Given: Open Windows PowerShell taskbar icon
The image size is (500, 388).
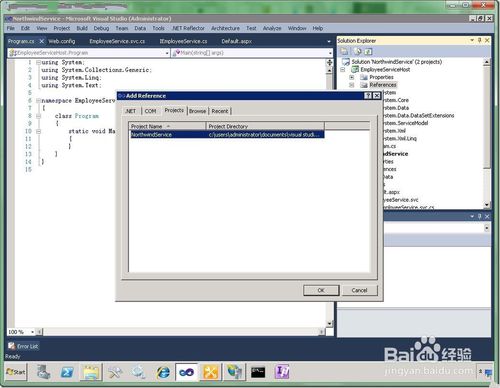Looking at the screenshot, I should (67, 372).
